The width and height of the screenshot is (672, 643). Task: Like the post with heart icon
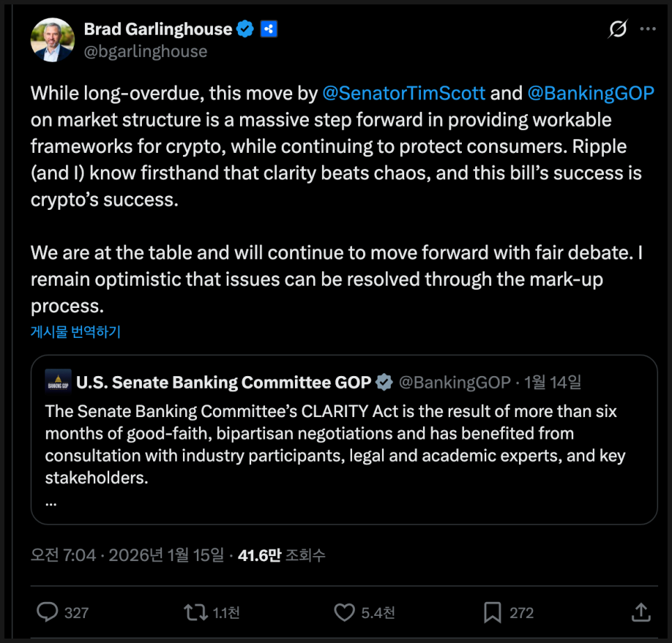coord(344,612)
